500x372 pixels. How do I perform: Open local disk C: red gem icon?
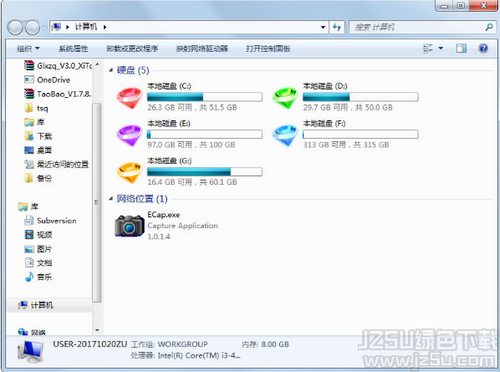click(x=129, y=98)
